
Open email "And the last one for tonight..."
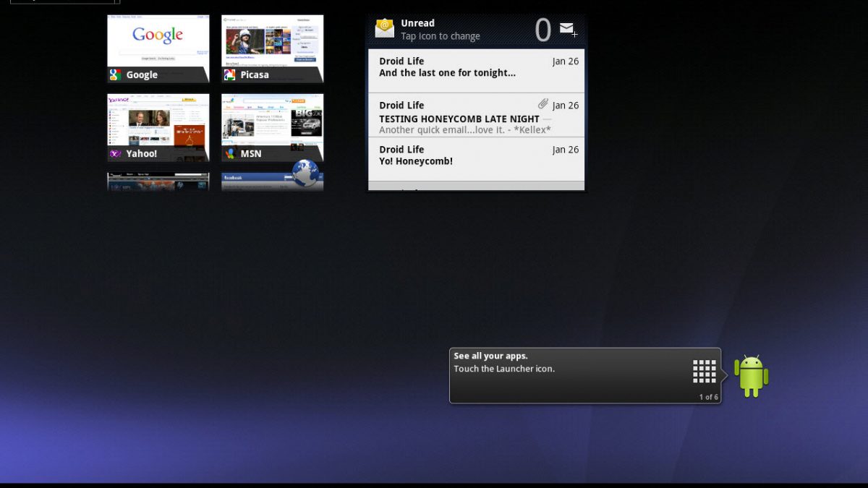[476, 71]
